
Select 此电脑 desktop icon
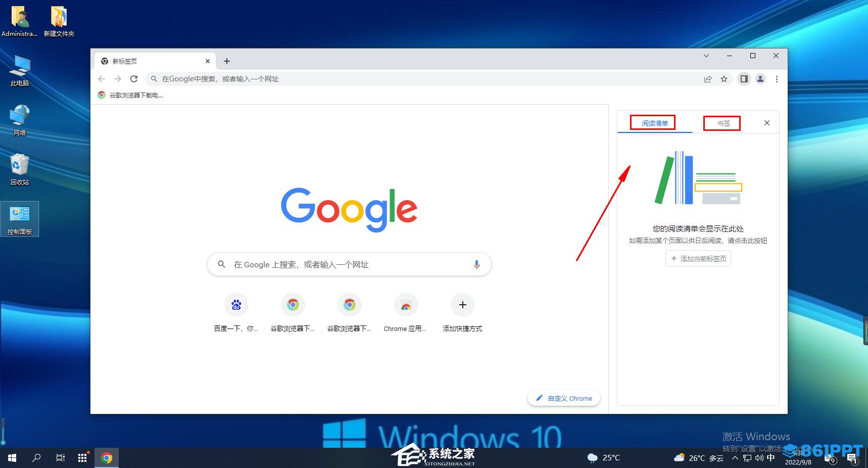(x=20, y=71)
